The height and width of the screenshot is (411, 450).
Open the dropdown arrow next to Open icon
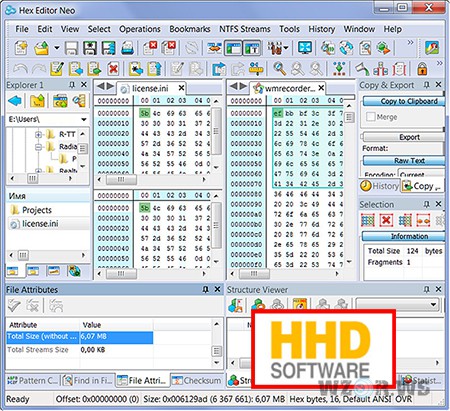pyautogui.click(x=57, y=48)
